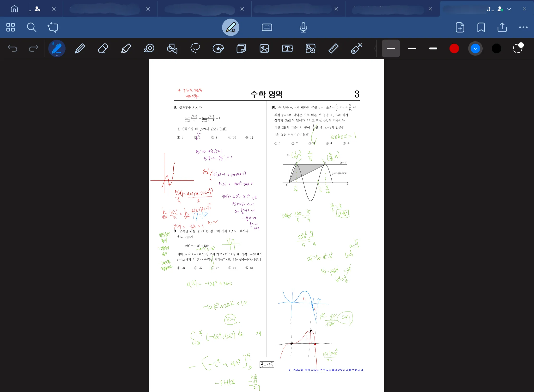Image resolution: width=534 pixels, height=392 pixels.
Task: Open the search tool
Action: (31, 27)
